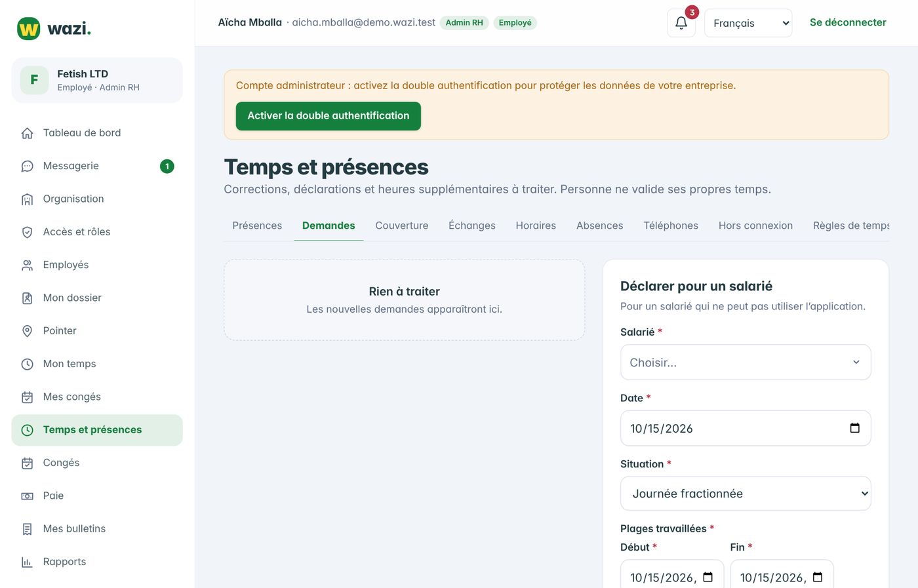The width and height of the screenshot is (918, 588).
Task: Click the Tableau de bord home icon
Action: [27, 133]
